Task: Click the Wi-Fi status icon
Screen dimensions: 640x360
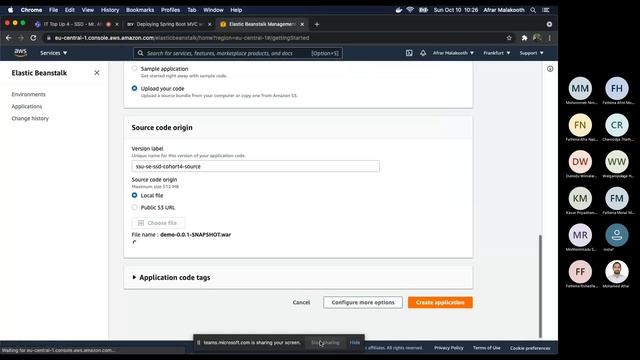Action: [x=410, y=10]
